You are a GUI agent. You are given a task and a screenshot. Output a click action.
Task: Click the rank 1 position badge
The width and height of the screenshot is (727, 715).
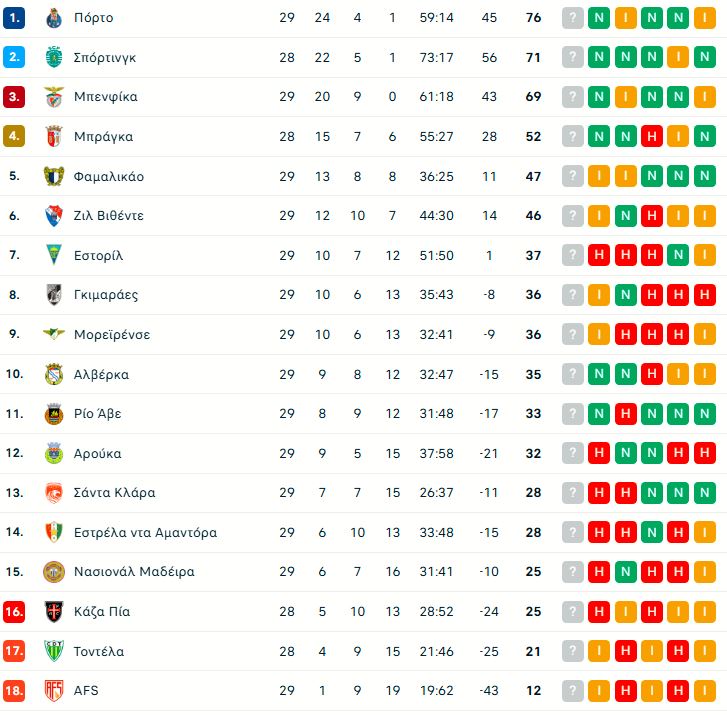point(14,18)
